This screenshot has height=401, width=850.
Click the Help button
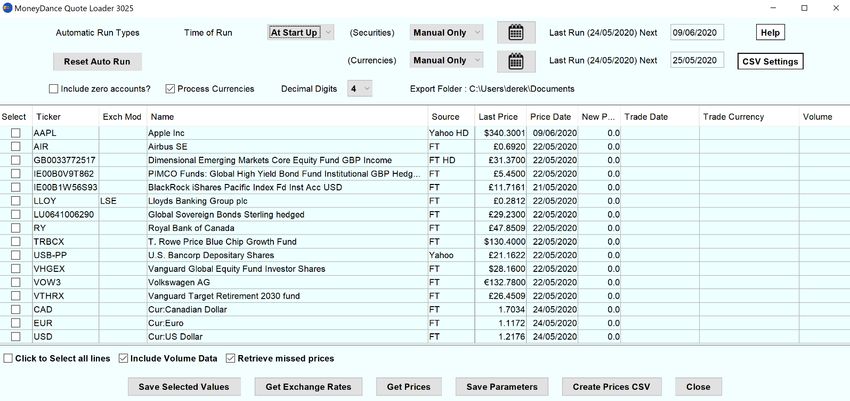[x=770, y=33]
